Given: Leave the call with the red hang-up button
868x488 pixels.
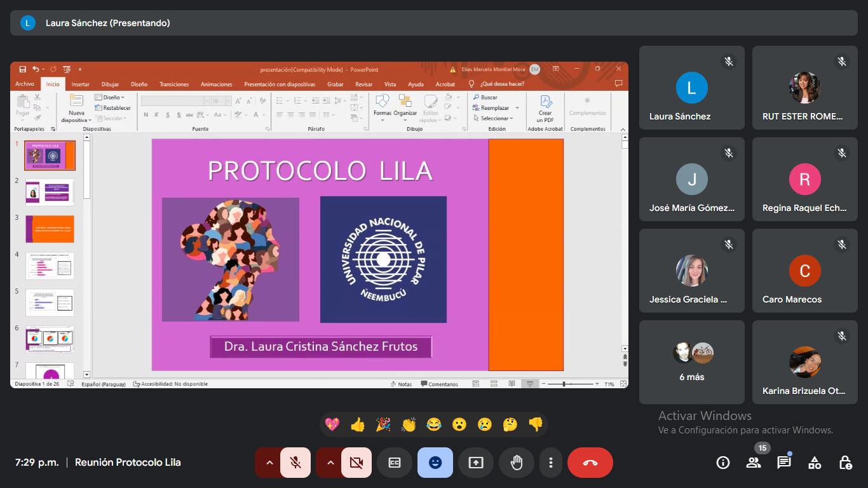Looking at the screenshot, I should point(590,463).
